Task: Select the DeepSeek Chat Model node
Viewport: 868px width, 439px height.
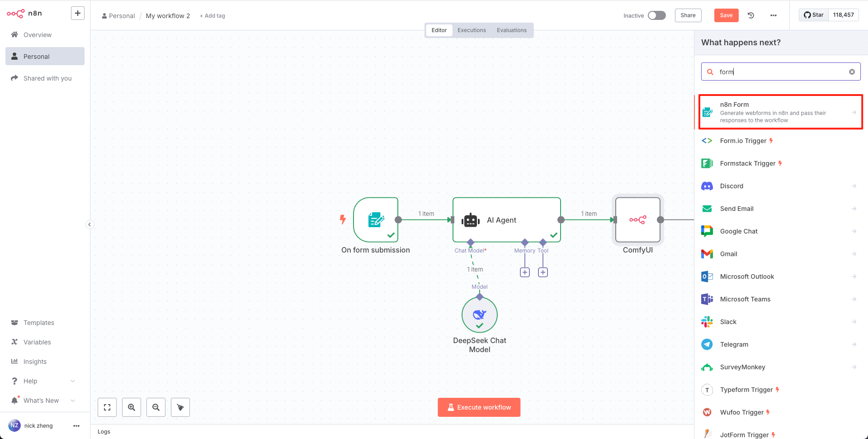Action: pyautogui.click(x=480, y=315)
